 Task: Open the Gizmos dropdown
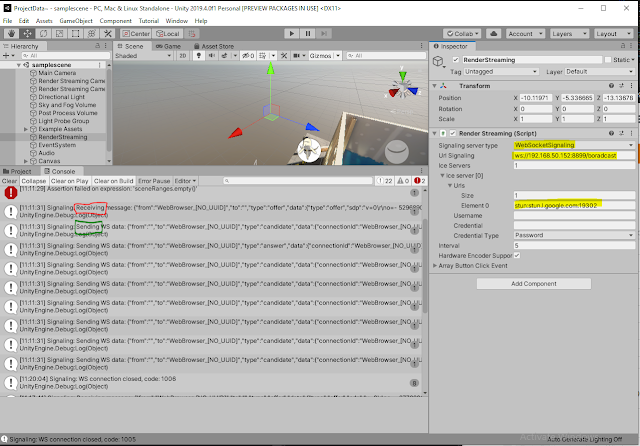[324, 55]
